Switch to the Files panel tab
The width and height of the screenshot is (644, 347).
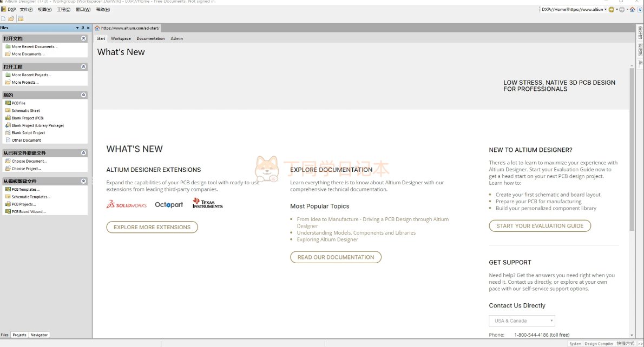pos(4,335)
